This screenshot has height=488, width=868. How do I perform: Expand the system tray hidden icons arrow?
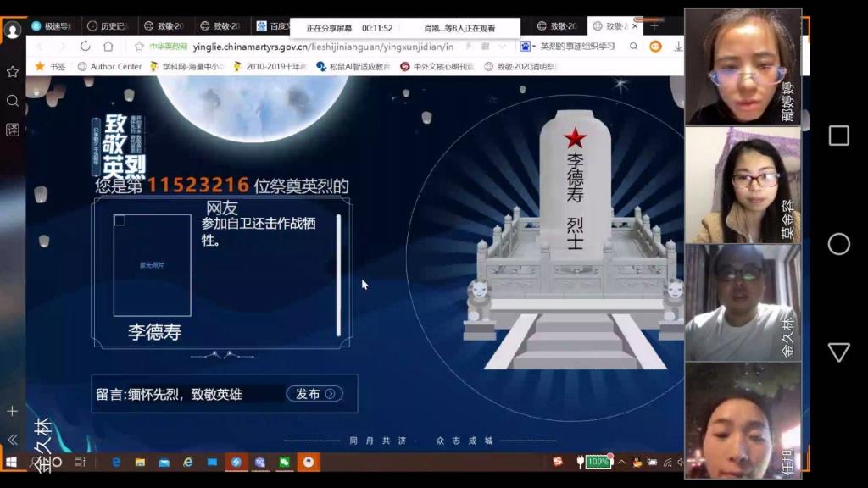click(623, 462)
